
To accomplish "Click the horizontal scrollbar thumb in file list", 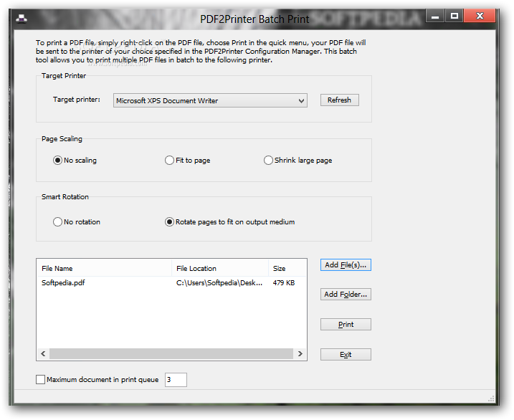I will (x=171, y=353).
